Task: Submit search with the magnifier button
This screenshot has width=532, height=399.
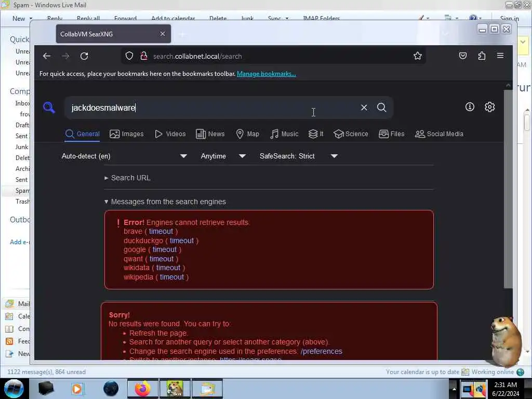Action: click(x=382, y=108)
